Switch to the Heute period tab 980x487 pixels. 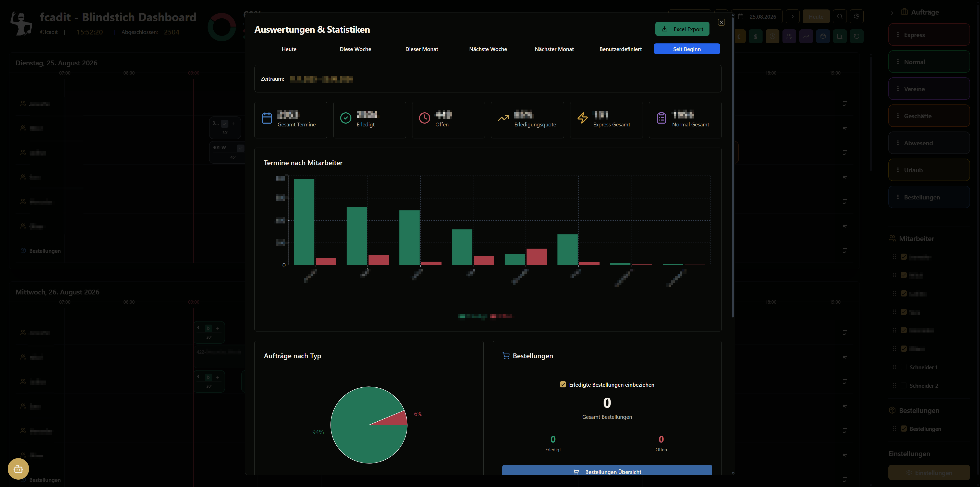289,49
